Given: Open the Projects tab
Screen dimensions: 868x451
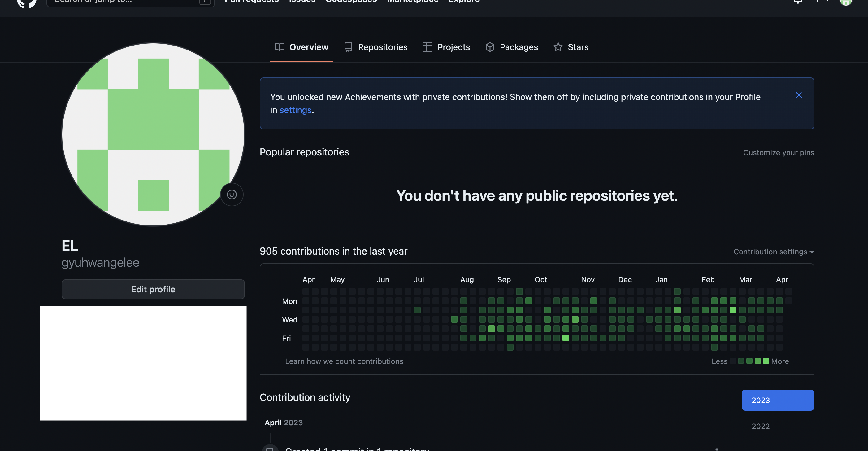Looking at the screenshot, I should pos(446,47).
